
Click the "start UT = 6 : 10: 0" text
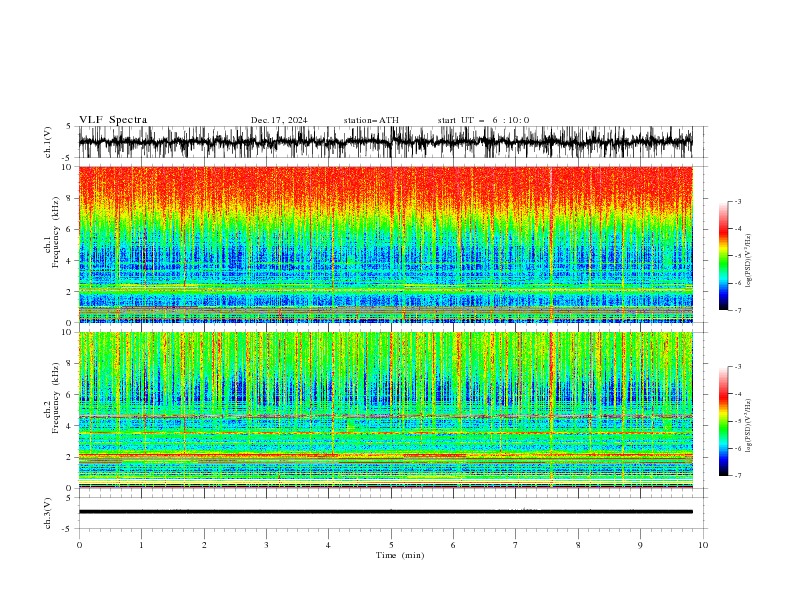click(483, 120)
